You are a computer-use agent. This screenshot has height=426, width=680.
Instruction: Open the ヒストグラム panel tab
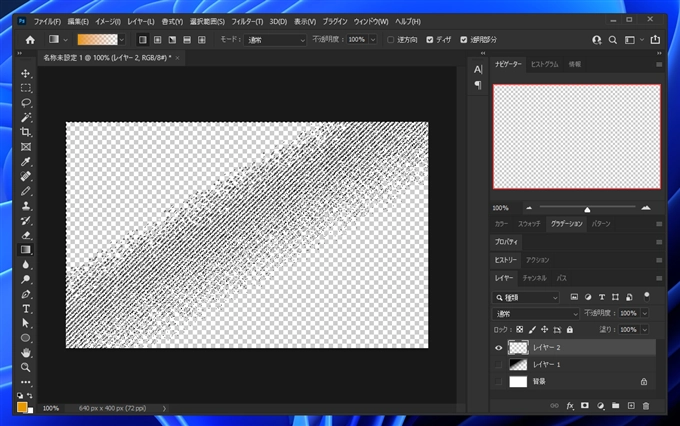tap(545, 63)
